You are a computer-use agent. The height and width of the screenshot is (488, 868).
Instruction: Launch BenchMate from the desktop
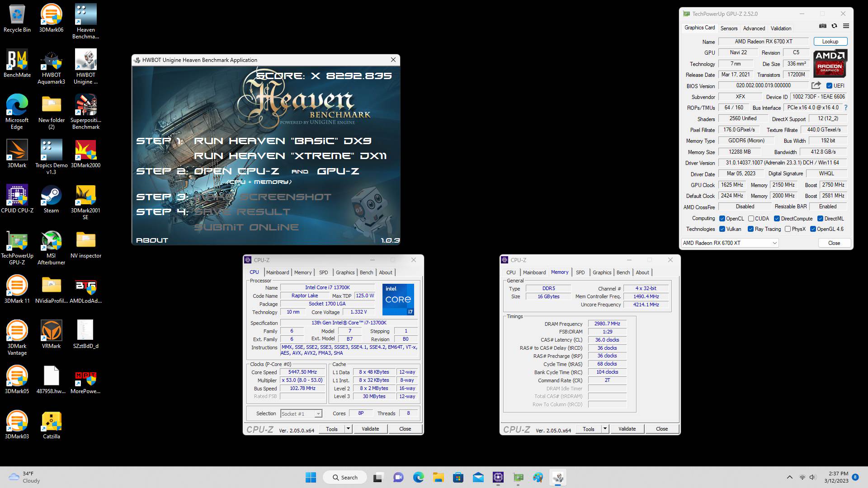pos(17,64)
